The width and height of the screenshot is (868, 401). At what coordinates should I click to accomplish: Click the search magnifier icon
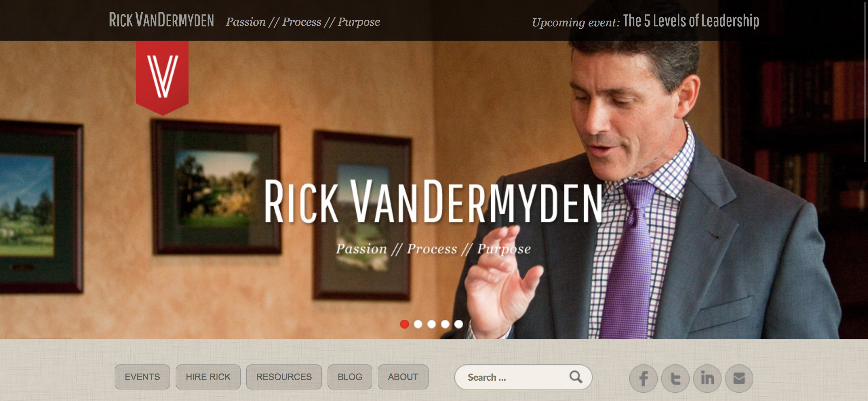click(576, 377)
